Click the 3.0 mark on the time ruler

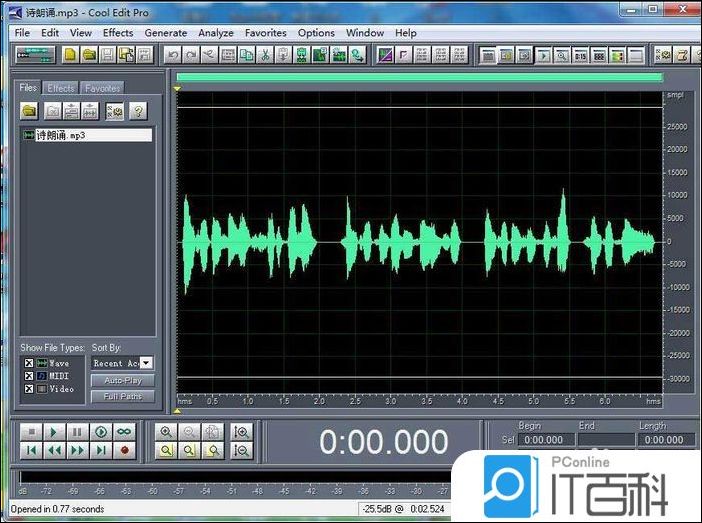(390, 401)
